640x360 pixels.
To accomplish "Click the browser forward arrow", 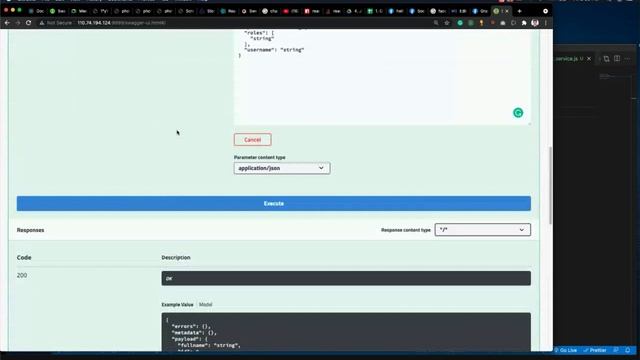I will [18, 23].
